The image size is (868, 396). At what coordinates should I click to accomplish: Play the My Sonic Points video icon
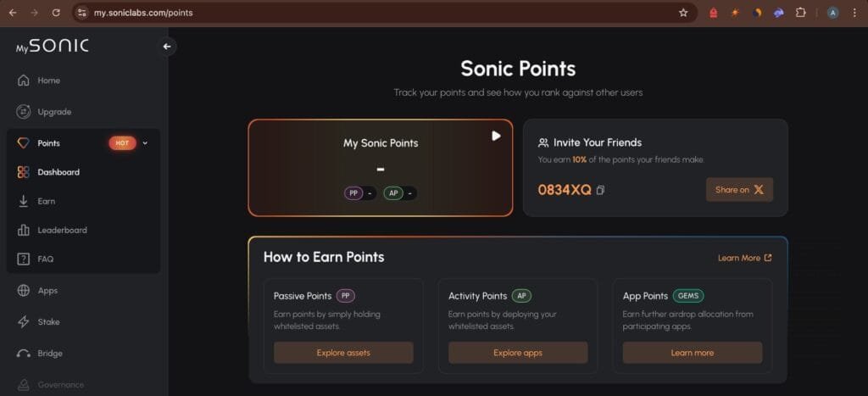(496, 136)
